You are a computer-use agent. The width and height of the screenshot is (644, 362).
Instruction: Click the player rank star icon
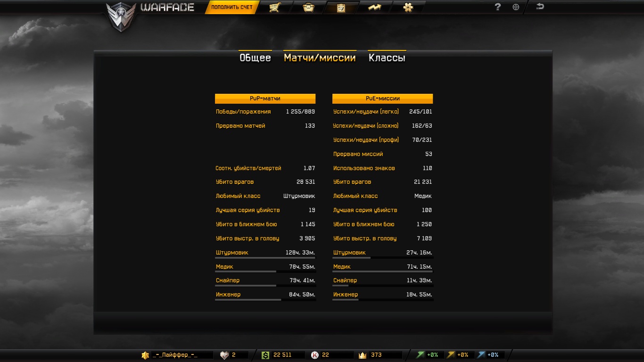[145, 355]
